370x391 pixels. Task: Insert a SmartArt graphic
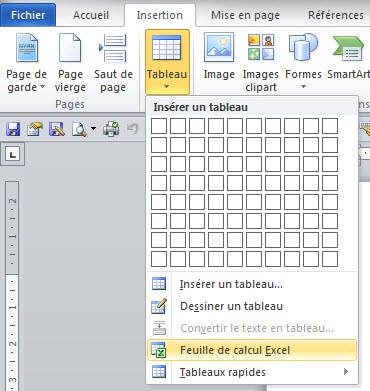coord(349,57)
